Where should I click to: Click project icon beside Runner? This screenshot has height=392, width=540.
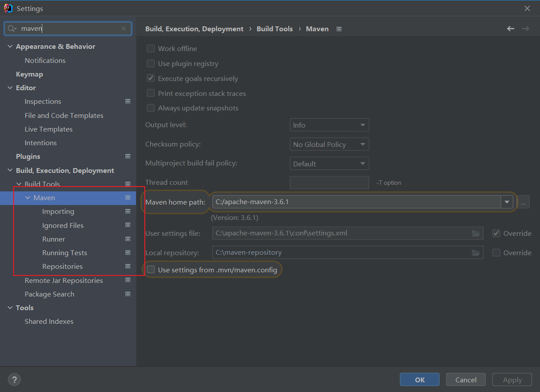pyautogui.click(x=128, y=239)
